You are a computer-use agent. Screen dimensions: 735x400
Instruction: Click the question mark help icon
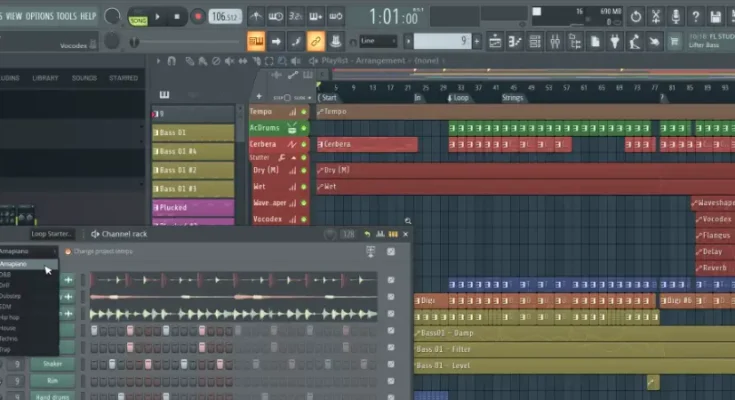click(697, 16)
